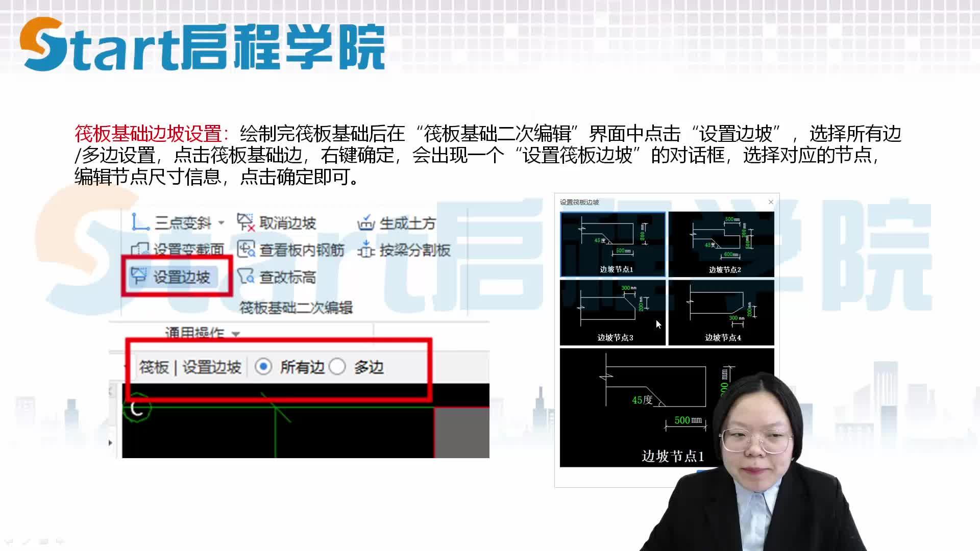Click the 筏板 | 设置边坡 status label
The height and width of the screenshot is (551, 980).
190,367
